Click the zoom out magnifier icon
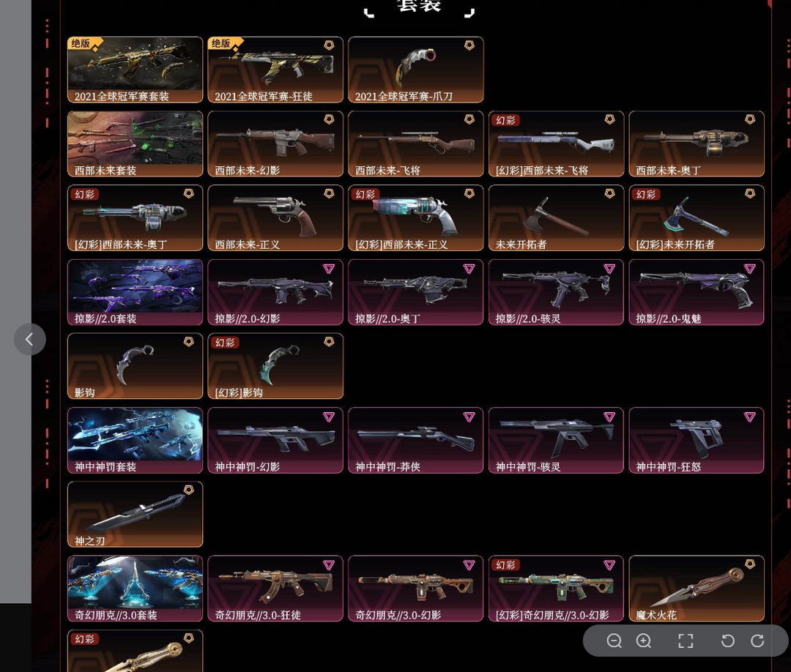This screenshot has width=791, height=672. coord(614,641)
